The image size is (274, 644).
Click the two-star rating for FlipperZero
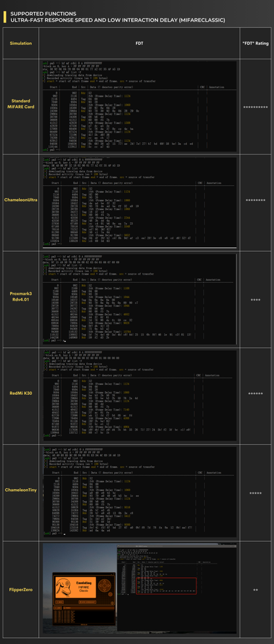point(256,590)
